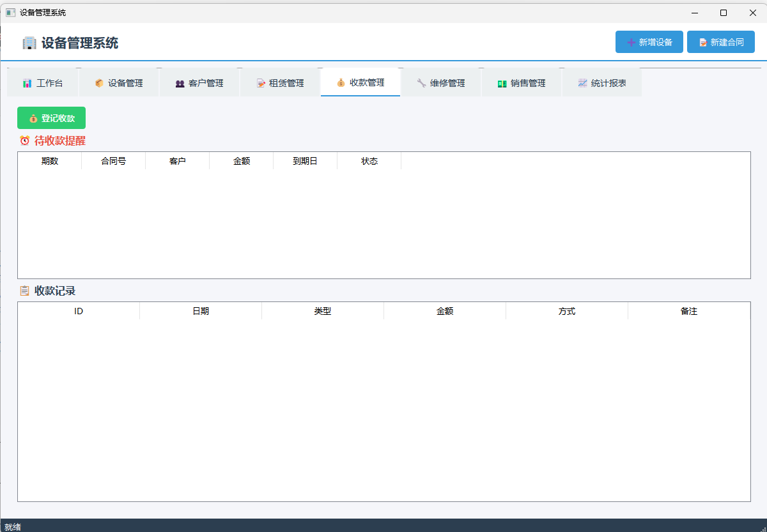Click the 金额 header in 收款记录 table

click(x=444, y=311)
